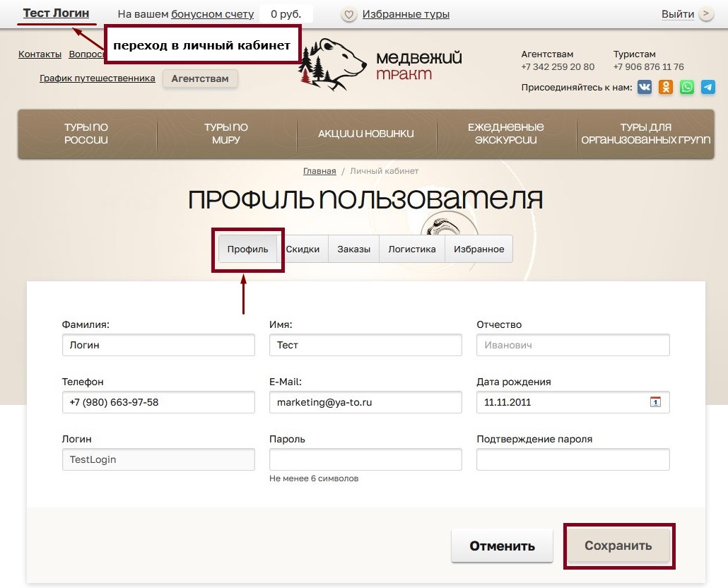The image size is (728, 588).
Task: Open the Заказы tab
Action: point(353,249)
